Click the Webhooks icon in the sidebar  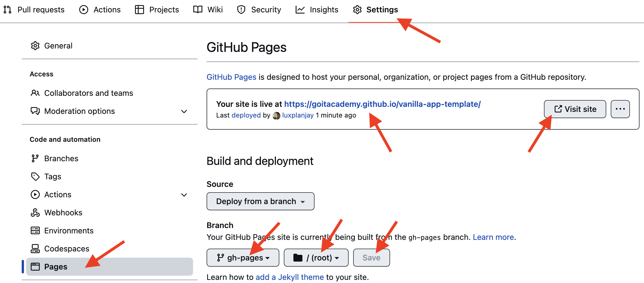35,213
